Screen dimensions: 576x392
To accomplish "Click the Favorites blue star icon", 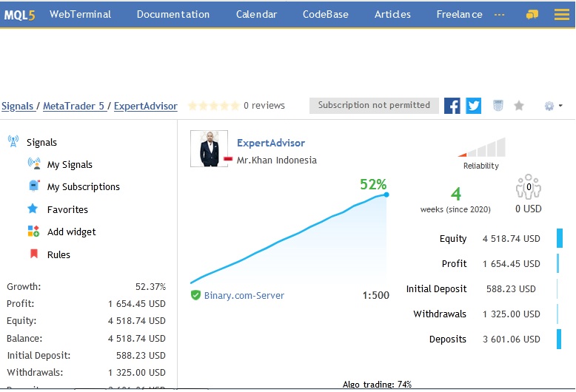I will pyautogui.click(x=33, y=209).
